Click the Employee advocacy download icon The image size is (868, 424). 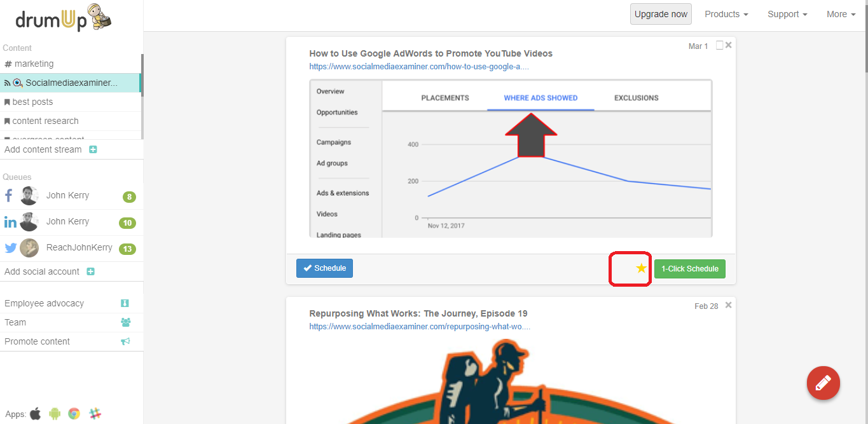[x=125, y=303]
